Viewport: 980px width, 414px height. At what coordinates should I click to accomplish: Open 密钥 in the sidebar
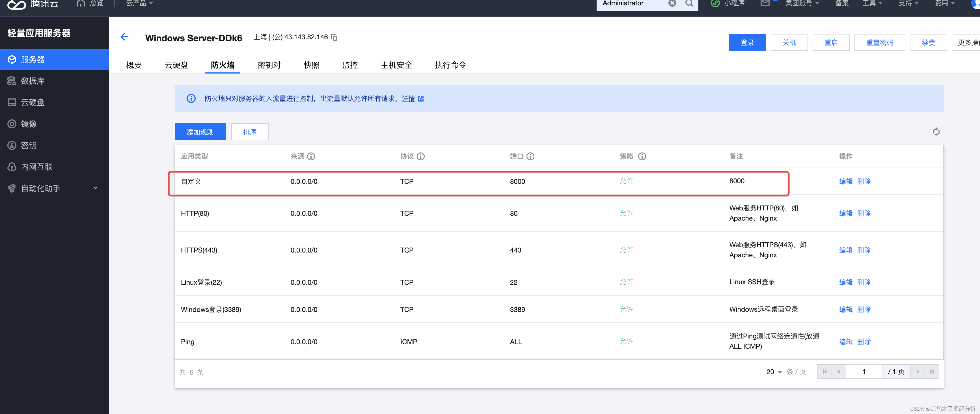coord(54,145)
